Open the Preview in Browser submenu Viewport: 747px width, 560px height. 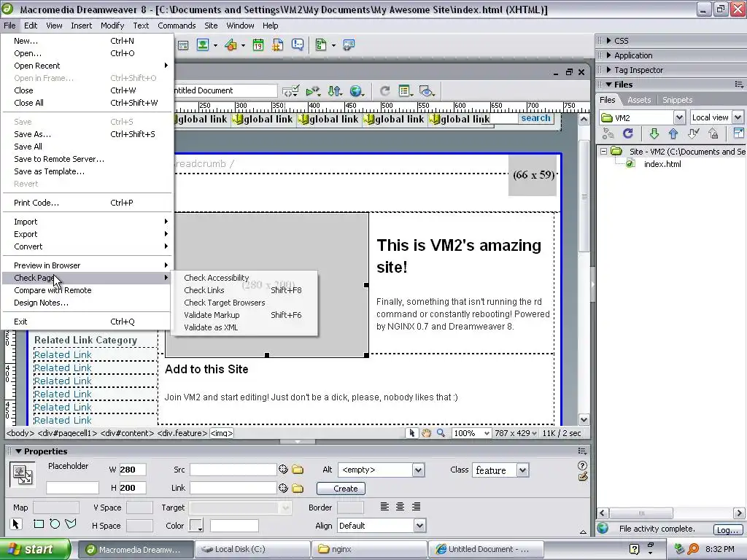pos(87,265)
